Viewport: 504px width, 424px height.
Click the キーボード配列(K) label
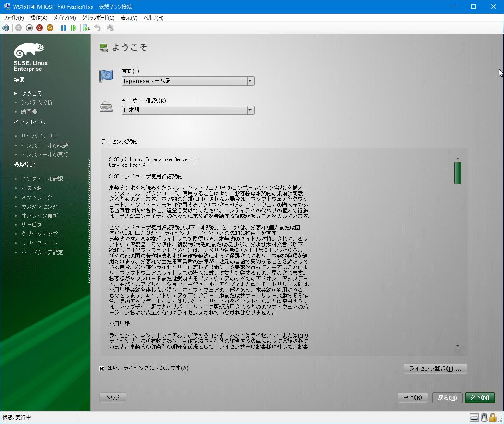click(x=144, y=100)
